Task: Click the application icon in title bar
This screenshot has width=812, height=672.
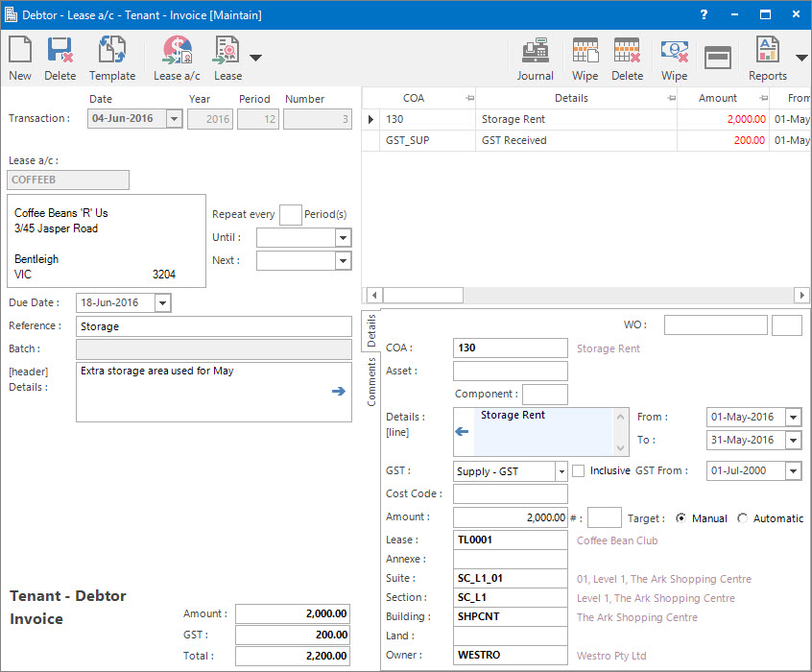Action: 11,14
